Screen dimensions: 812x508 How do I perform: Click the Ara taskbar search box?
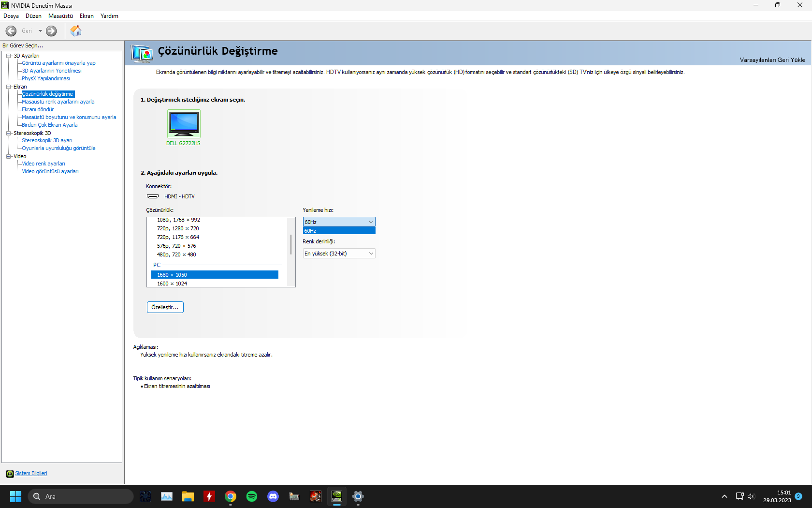[81, 496]
